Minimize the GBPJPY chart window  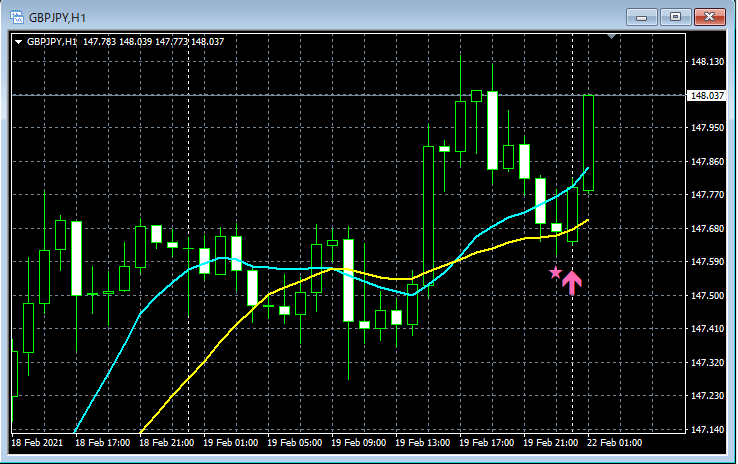(x=641, y=17)
